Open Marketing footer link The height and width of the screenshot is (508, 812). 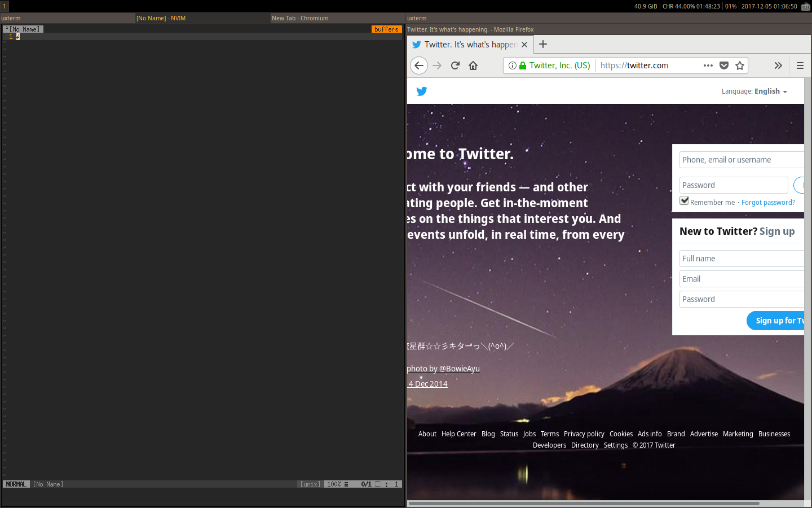(x=738, y=434)
